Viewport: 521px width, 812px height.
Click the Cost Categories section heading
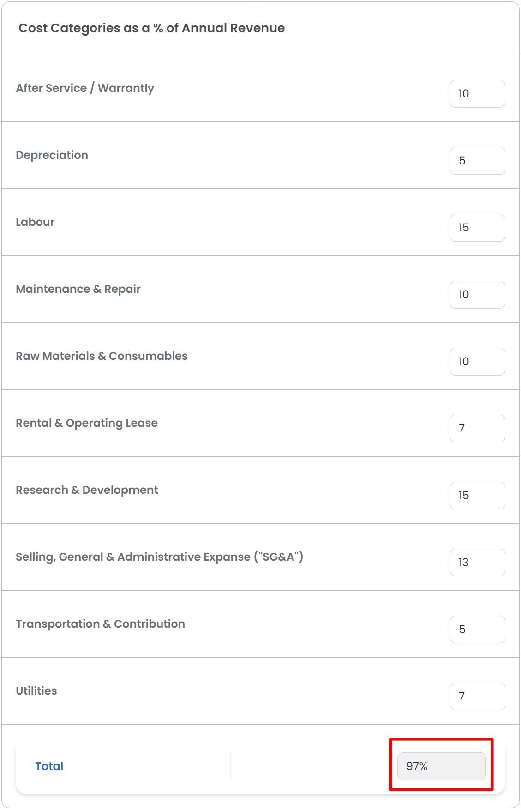coord(151,28)
